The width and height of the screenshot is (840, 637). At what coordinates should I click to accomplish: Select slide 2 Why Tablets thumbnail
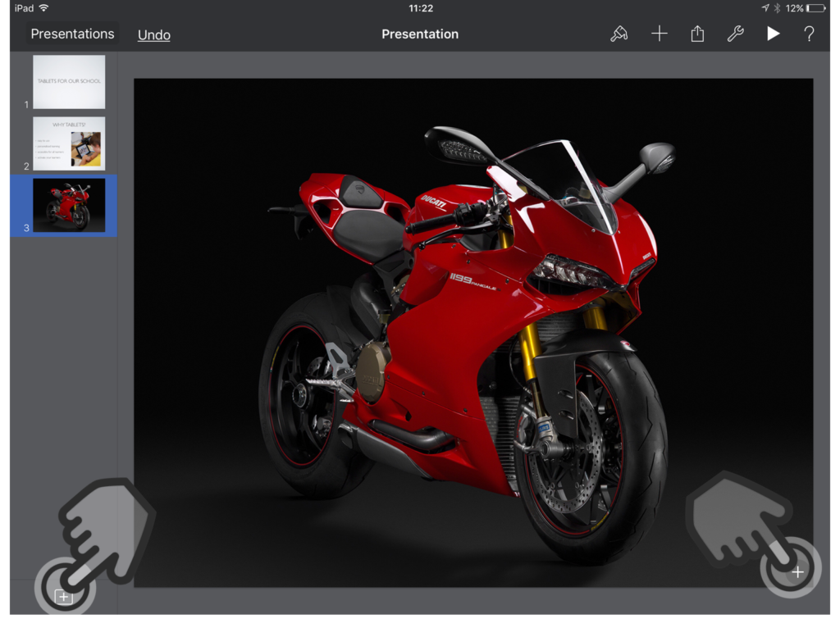pos(69,143)
